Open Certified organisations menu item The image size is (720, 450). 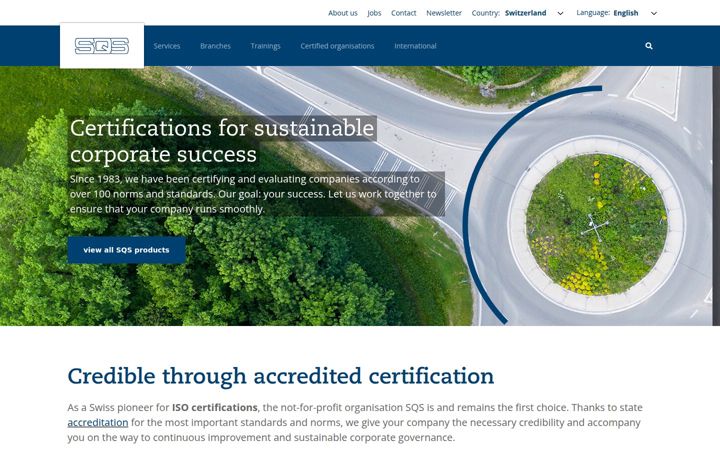[337, 46]
